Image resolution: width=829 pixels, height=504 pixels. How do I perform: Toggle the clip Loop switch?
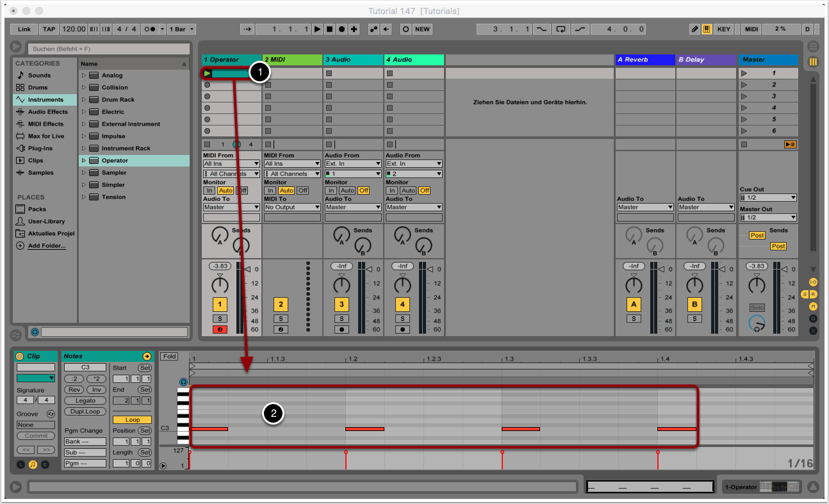pyautogui.click(x=133, y=420)
